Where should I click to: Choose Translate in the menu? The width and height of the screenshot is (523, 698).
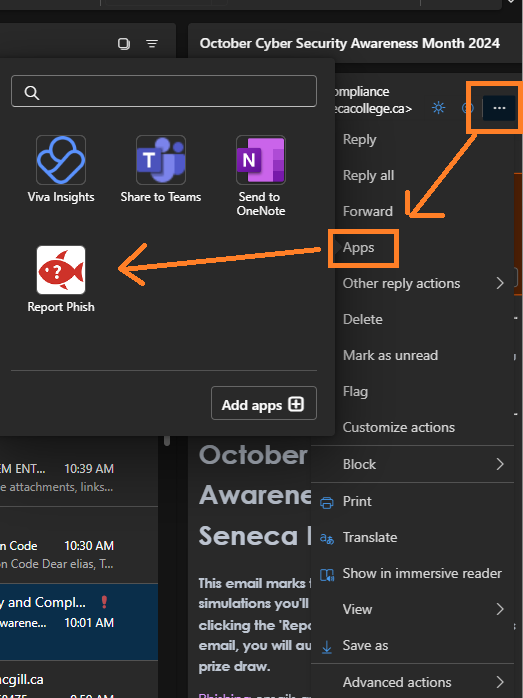point(370,537)
